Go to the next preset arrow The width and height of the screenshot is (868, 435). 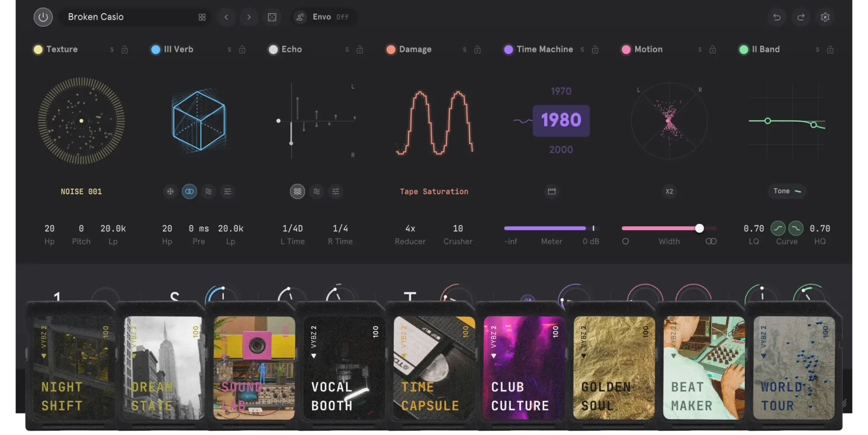point(249,17)
